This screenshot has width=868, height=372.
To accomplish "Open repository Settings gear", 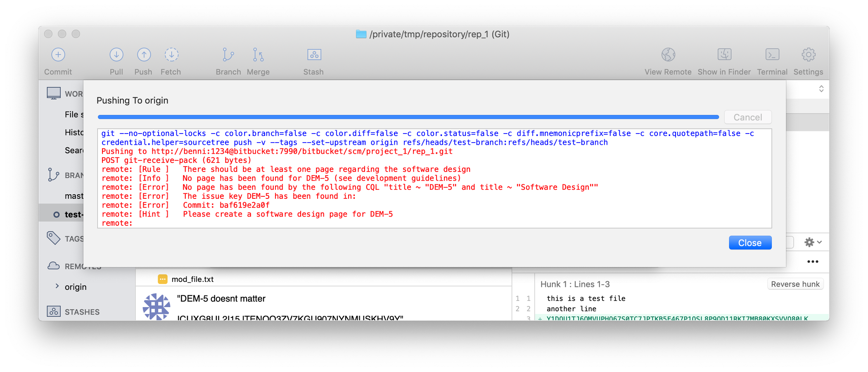I will (x=808, y=55).
